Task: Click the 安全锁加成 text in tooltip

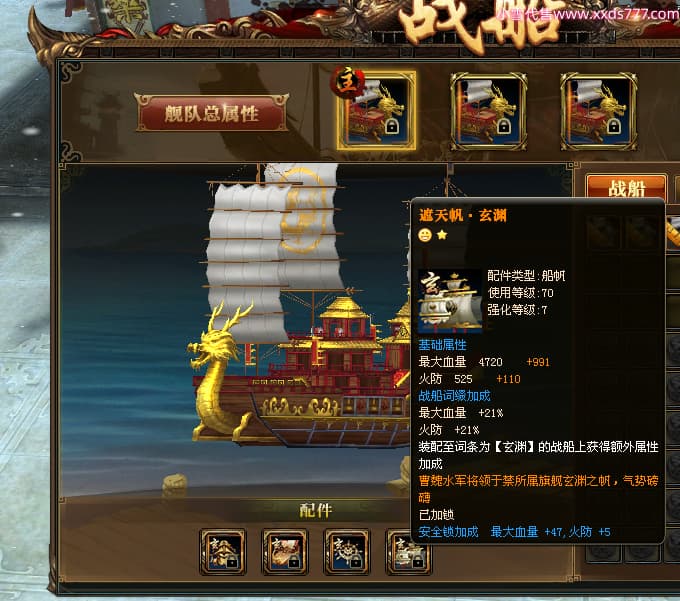Action: [448, 532]
